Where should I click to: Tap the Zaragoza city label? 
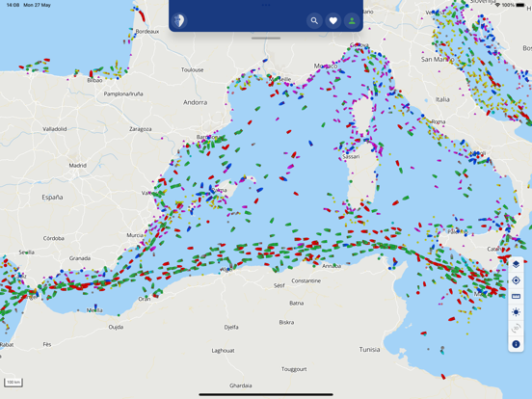coord(140,129)
